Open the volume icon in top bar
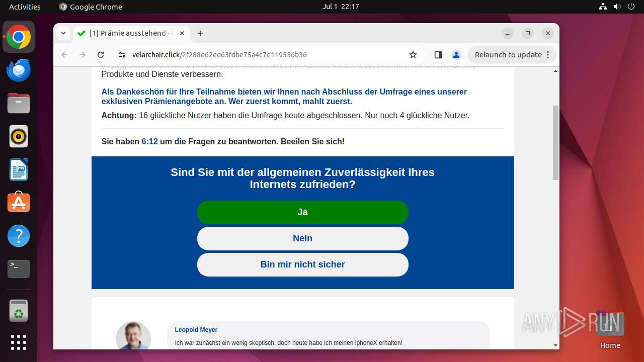 (x=617, y=7)
